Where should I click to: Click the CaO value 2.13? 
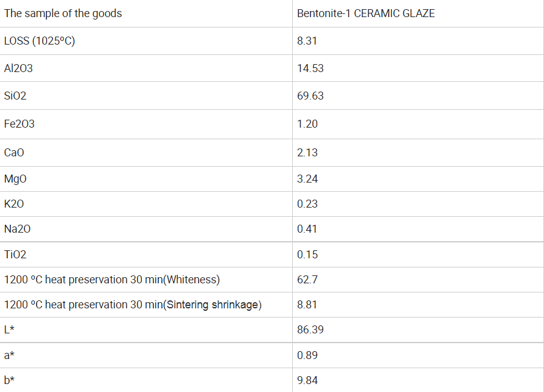tap(307, 153)
